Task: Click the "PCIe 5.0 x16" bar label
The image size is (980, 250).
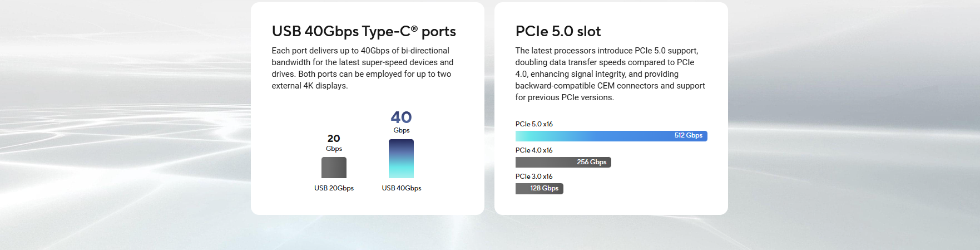Action: click(534, 124)
